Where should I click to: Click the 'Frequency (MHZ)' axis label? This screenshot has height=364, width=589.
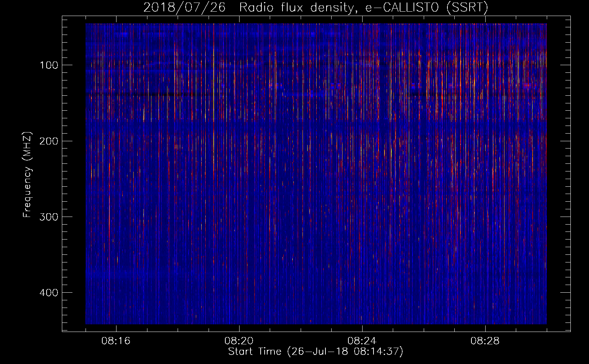pyautogui.click(x=27, y=175)
